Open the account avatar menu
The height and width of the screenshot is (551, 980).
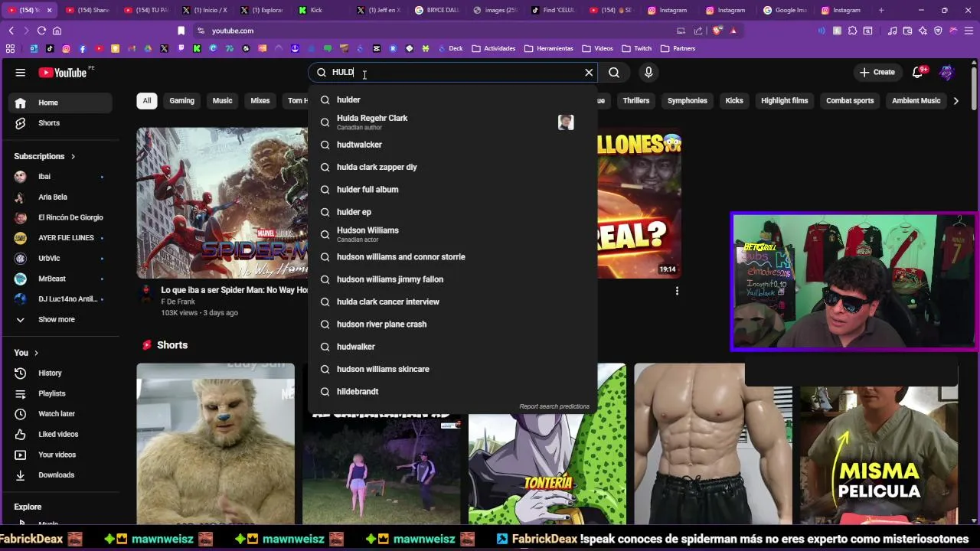(x=946, y=73)
